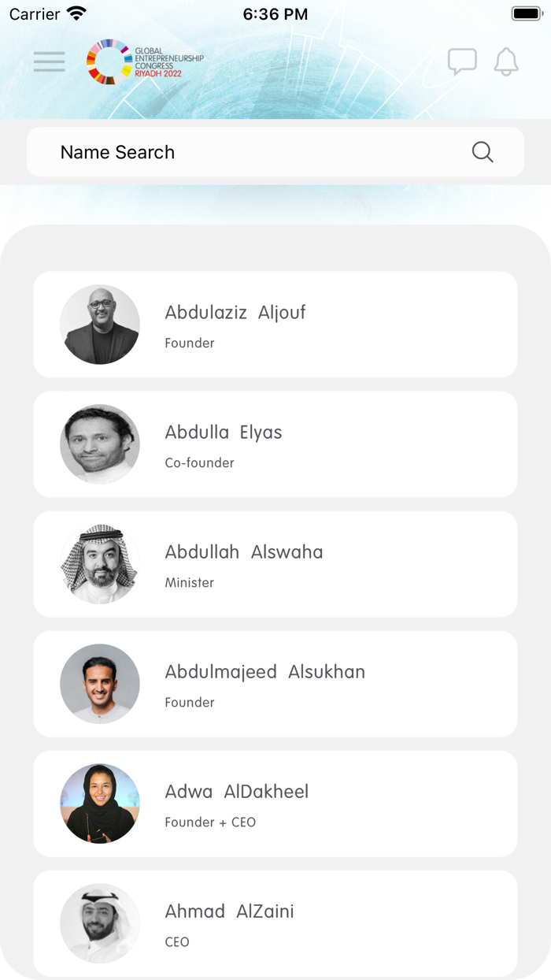Screen dimensions: 551x980
Task: Open Ahmad AlZaini's CEO listing
Action: (x=275, y=923)
